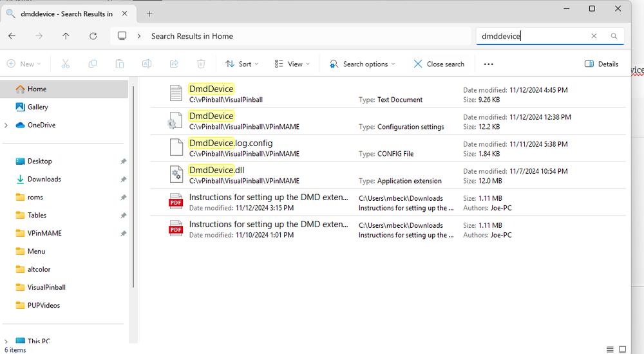
Task: Click the Paste clipboard icon
Action: tap(120, 64)
